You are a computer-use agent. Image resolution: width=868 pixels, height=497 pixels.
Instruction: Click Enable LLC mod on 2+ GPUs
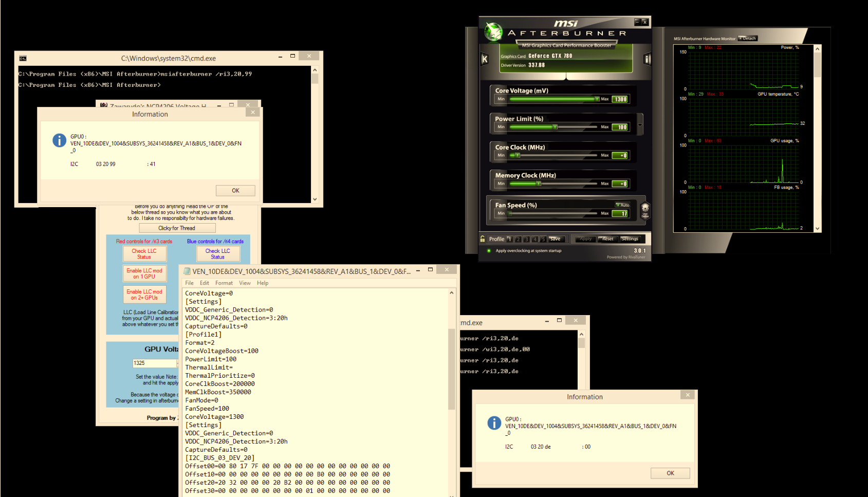(x=144, y=294)
